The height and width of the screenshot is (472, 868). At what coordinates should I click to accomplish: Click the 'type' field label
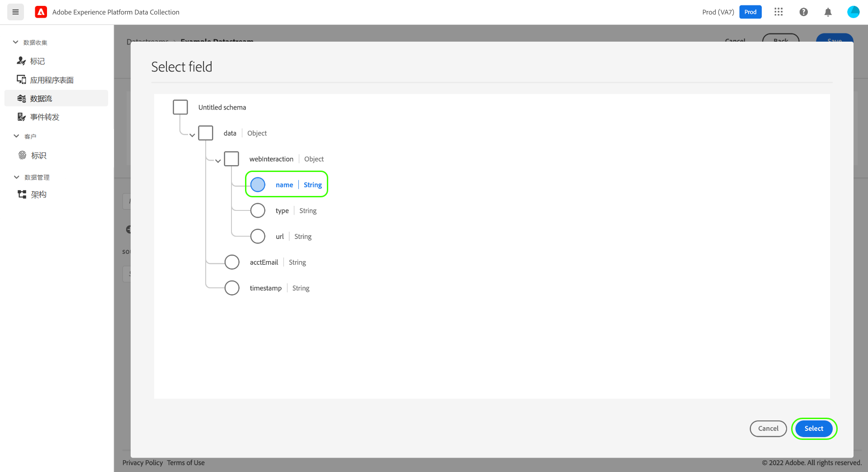click(x=282, y=210)
